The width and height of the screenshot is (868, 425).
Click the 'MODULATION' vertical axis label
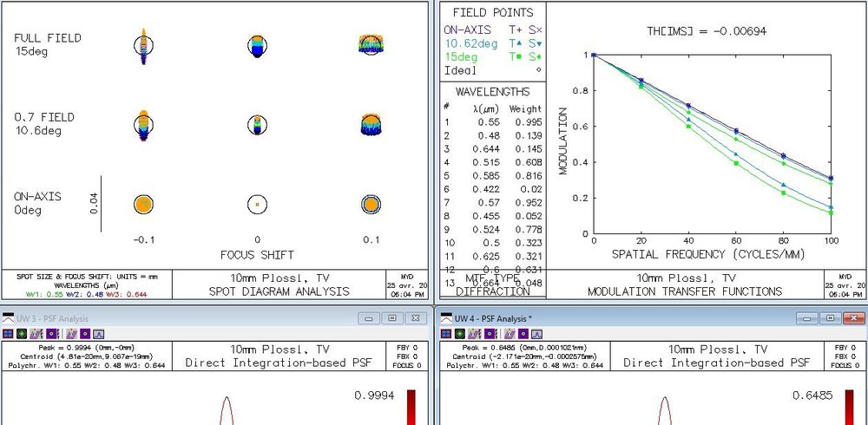[x=563, y=141]
